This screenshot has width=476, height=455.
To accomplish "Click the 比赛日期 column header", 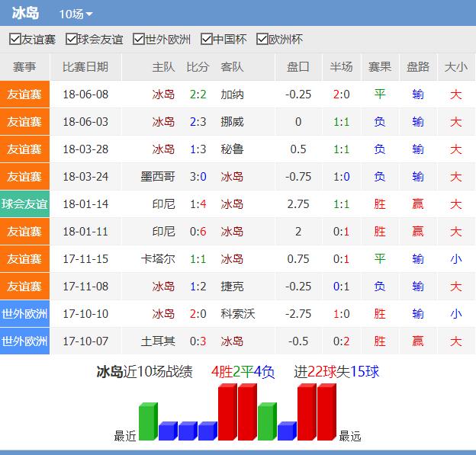I will (x=85, y=67).
